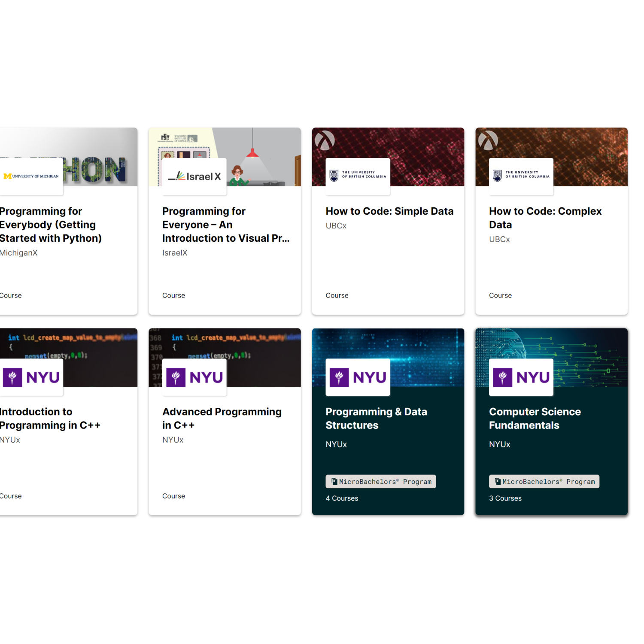The image size is (644, 644).
Task: Click the University of Michigan logo
Action: pos(31,176)
